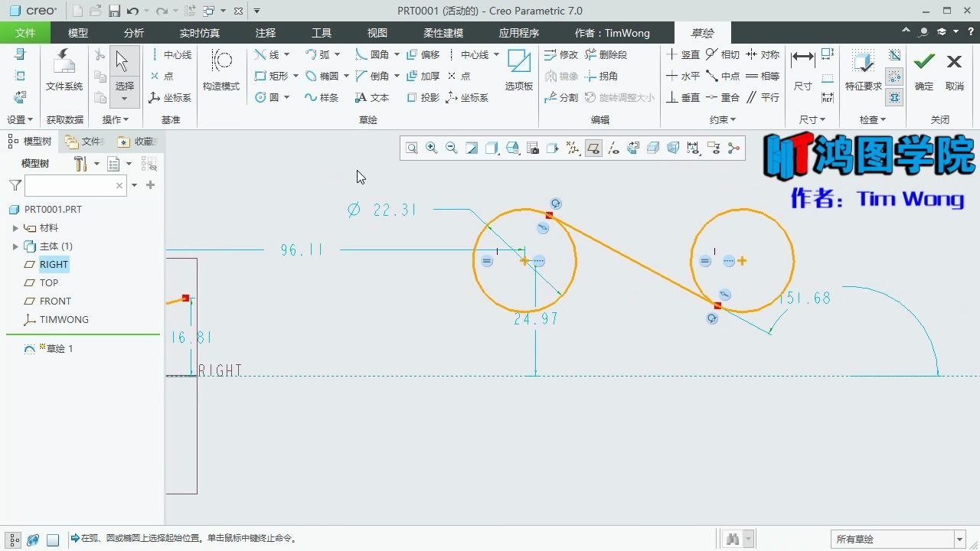Click the refit view icon in graphics toolbar

coord(412,148)
